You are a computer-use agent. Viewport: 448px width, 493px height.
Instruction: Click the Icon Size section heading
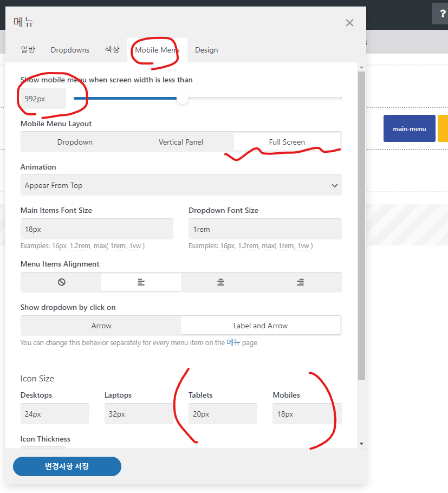(37, 379)
